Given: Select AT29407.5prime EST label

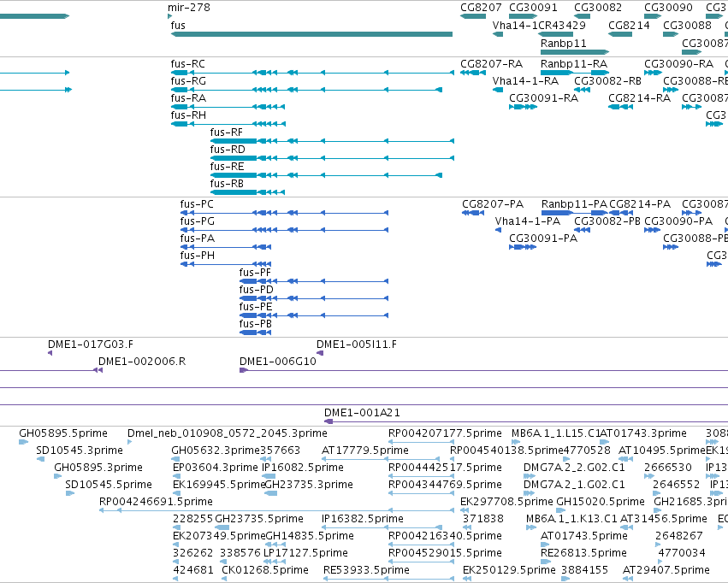Looking at the screenshot, I should click(x=666, y=570).
